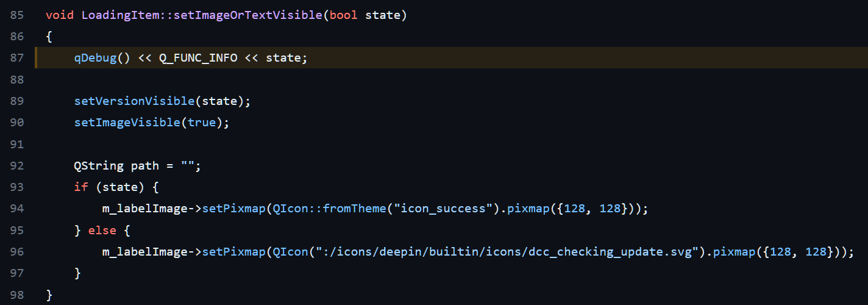Click the setImageVisible function call

click(127, 123)
